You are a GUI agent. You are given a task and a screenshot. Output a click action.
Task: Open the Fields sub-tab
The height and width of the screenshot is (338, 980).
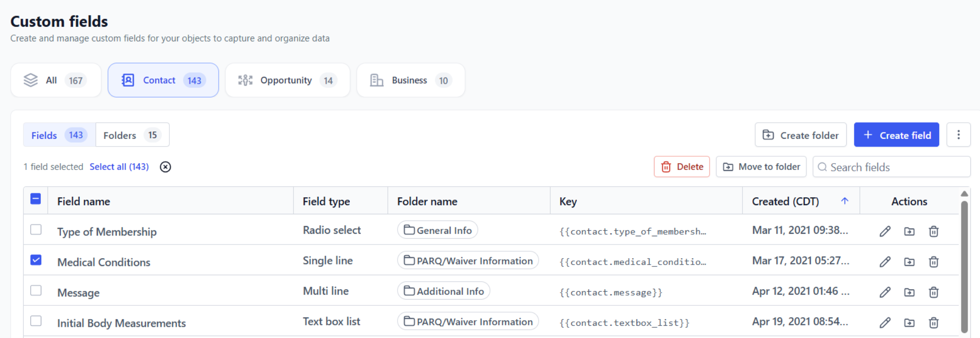pyautogui.click(x=59, y=135)
